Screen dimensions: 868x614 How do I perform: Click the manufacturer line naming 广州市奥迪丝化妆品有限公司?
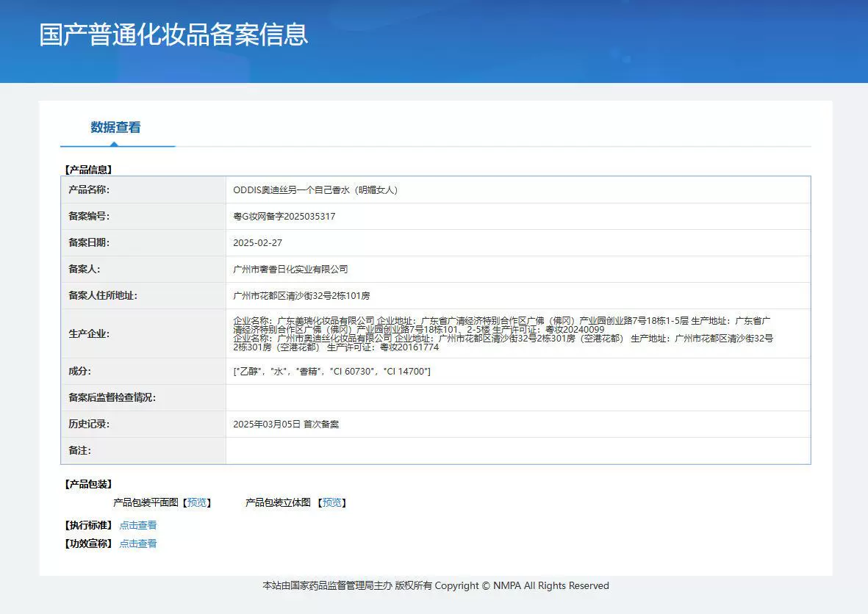pyautogui.click(x=503, y=342)
